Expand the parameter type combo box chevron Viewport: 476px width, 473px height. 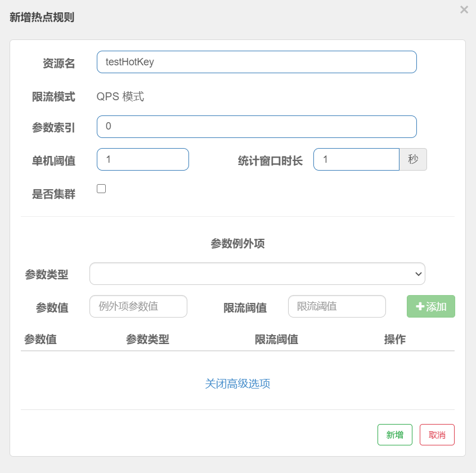coord(419,274)
